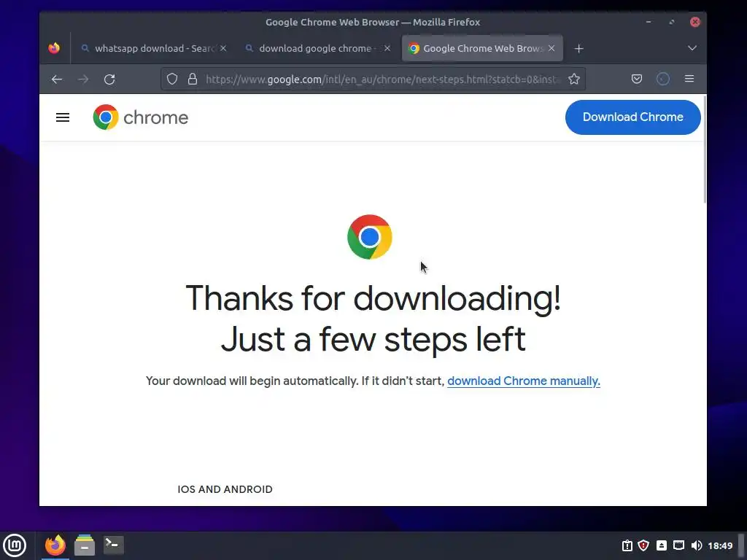Launch terminal from the taskbar

coord(113,545)
